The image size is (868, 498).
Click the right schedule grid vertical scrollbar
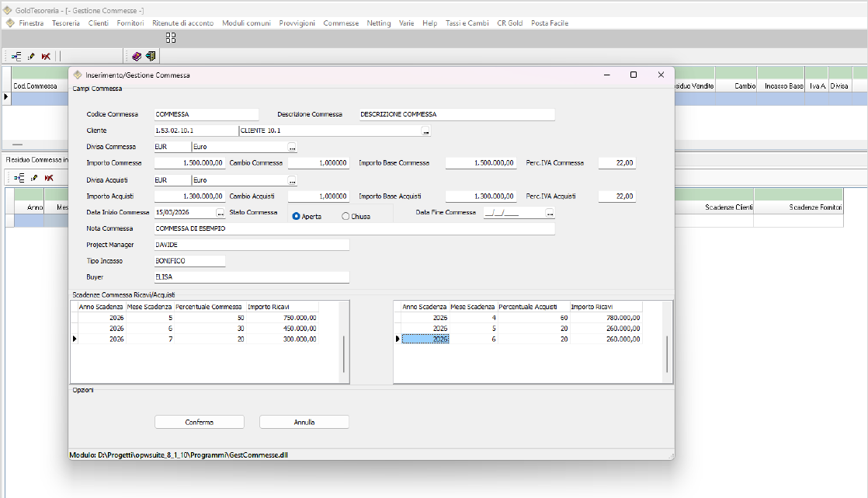point(667,353)
